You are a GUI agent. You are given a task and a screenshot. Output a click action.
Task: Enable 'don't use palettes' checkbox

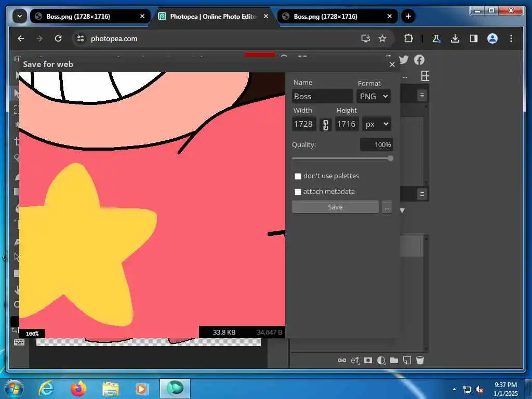pyautogui.click(x=298, y=176)
